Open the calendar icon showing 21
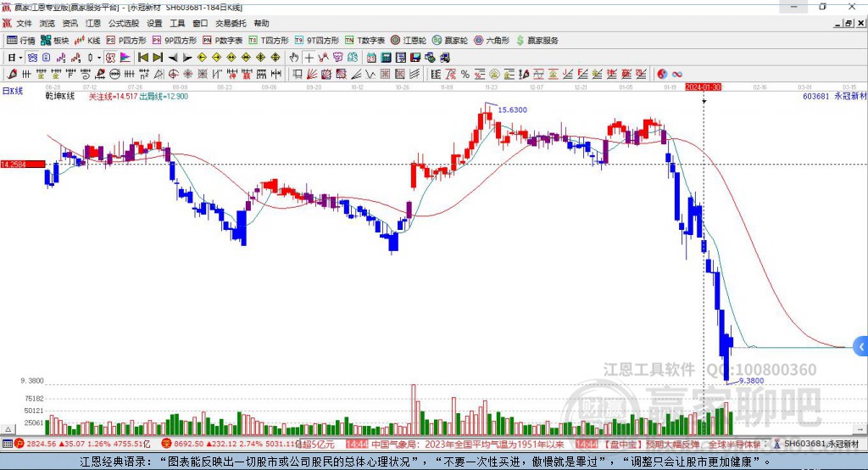 click(x=371, y=58)
